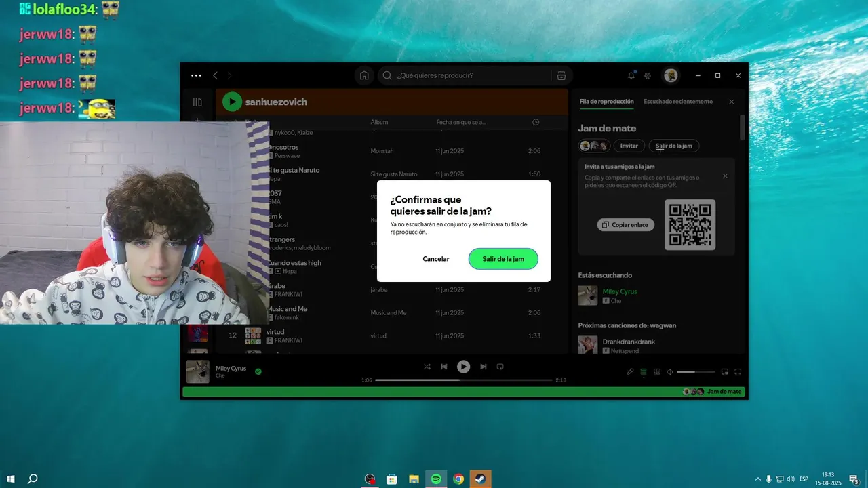Open Spotify from the taskbar

click(436, 479)
